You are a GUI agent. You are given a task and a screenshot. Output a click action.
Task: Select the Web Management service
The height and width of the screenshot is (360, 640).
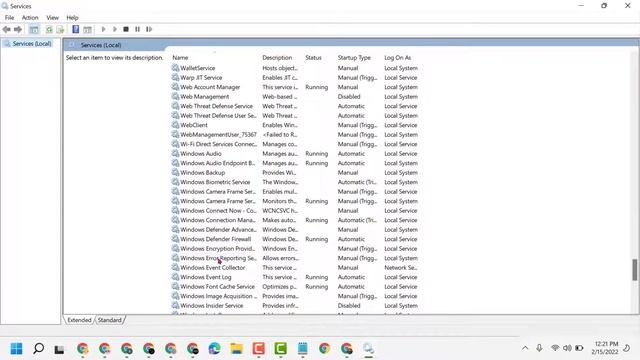pos(295,97)
